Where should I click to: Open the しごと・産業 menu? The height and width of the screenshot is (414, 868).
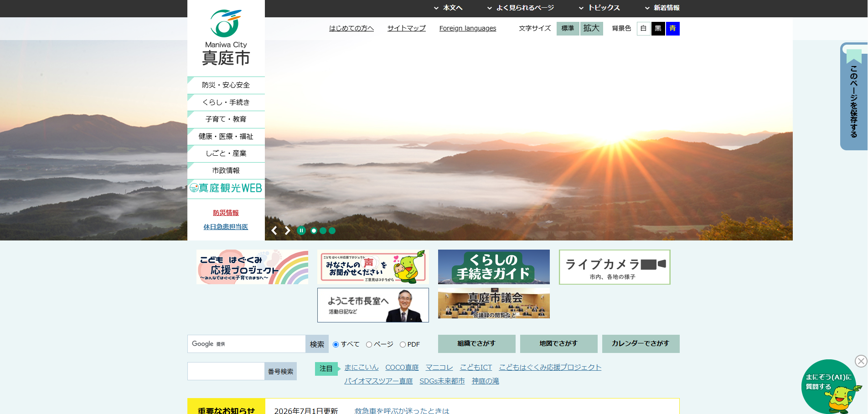(x=226, y=153)
